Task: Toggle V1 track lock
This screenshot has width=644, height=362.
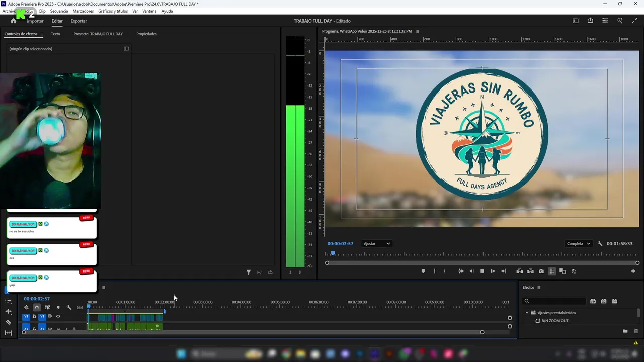Action: (34, 316)
